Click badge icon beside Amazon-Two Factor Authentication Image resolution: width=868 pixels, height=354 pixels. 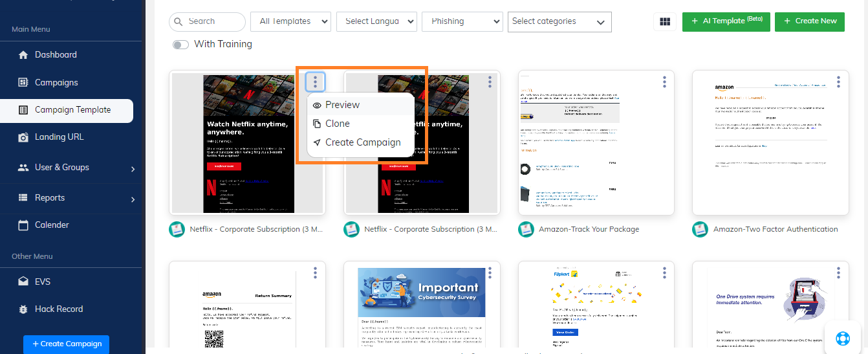pyautogui.click(x=700, y=229)
